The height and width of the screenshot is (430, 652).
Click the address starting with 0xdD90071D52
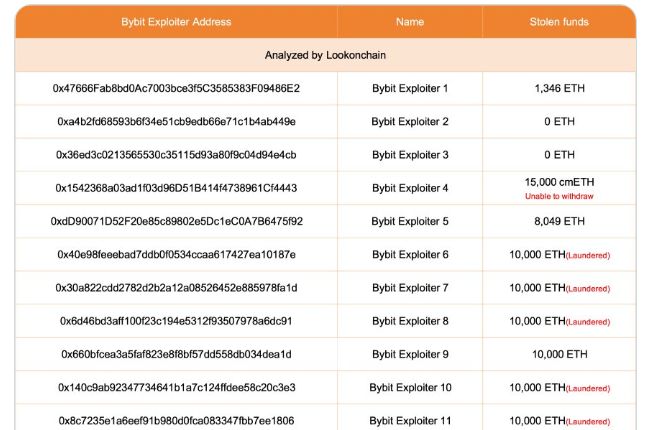click(x=176, y=221)
